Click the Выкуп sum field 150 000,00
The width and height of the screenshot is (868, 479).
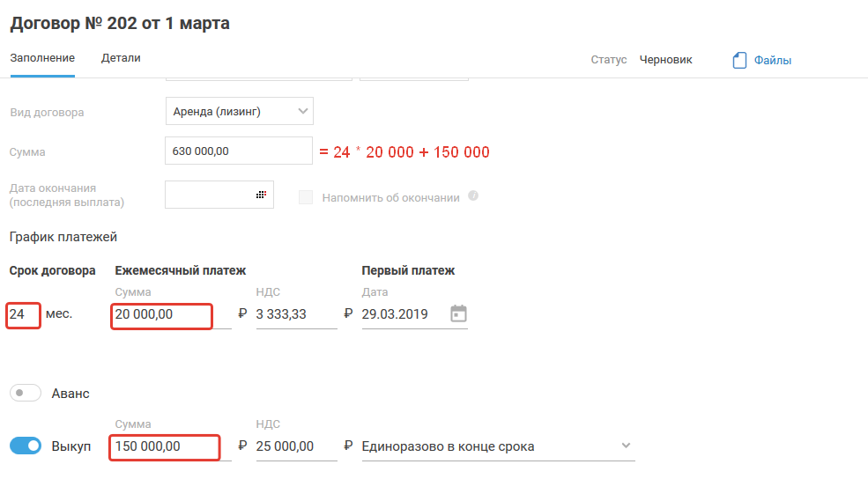[165, 446]
